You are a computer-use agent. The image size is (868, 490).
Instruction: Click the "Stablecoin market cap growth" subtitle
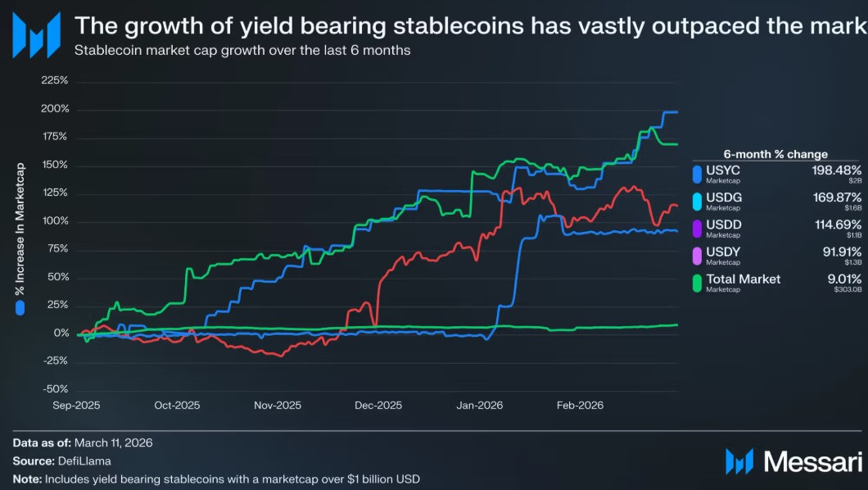click(242, 50)
